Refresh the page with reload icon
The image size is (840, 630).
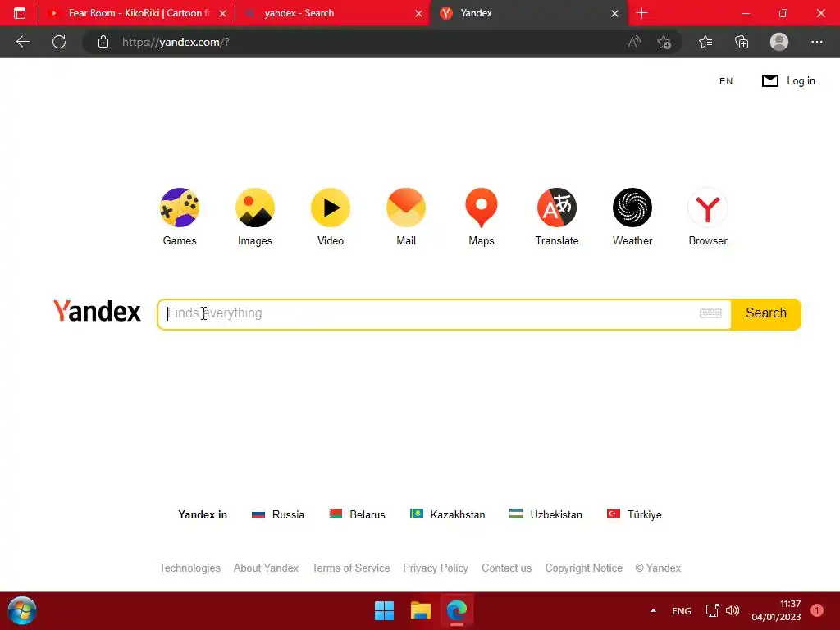tap(59, 42)
